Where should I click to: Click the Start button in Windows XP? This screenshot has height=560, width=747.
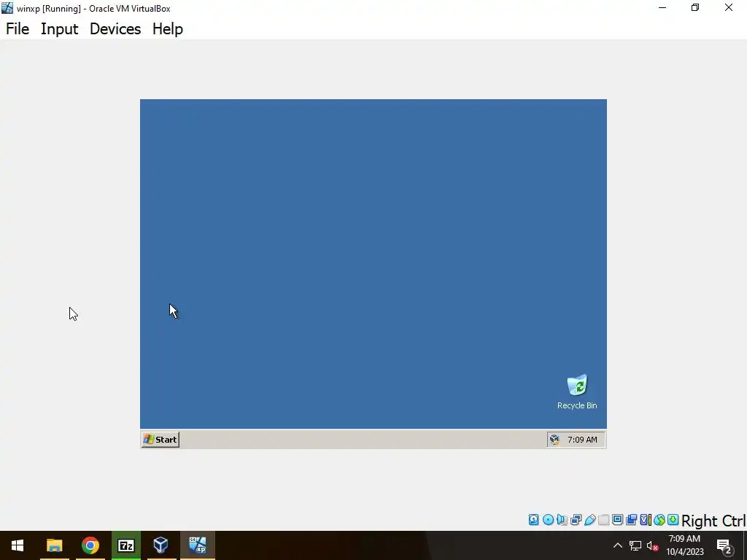160,440
